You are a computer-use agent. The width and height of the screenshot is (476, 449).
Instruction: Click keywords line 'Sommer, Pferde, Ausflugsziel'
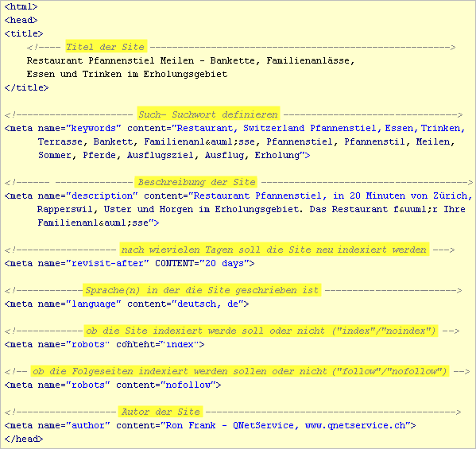click(174, 156)
